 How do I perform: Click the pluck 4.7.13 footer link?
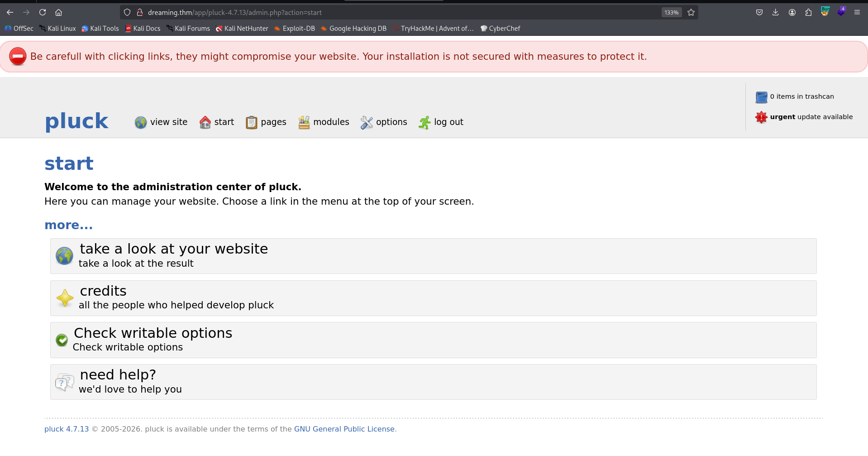[67, 429]
